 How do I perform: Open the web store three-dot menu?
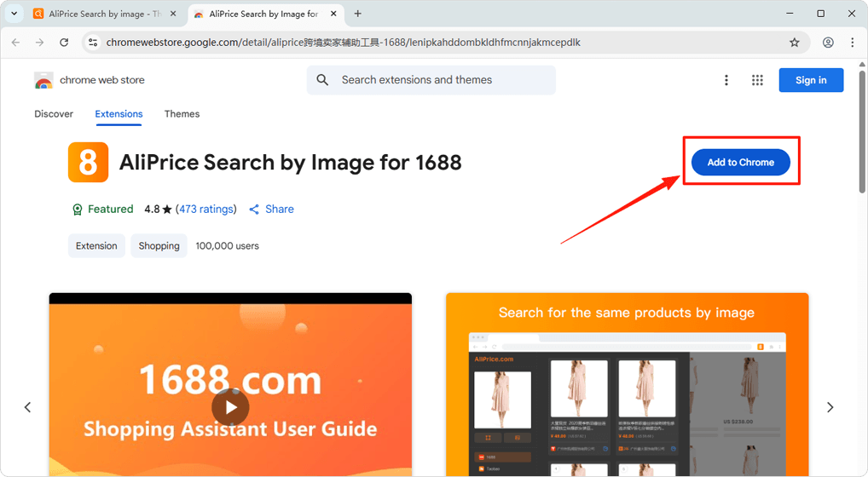(726, 80)
